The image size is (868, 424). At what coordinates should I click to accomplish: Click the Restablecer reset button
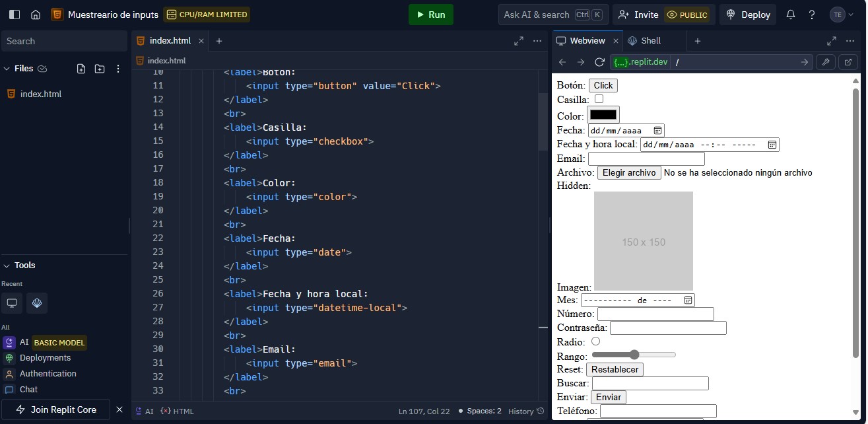click(x=615, y=369)
